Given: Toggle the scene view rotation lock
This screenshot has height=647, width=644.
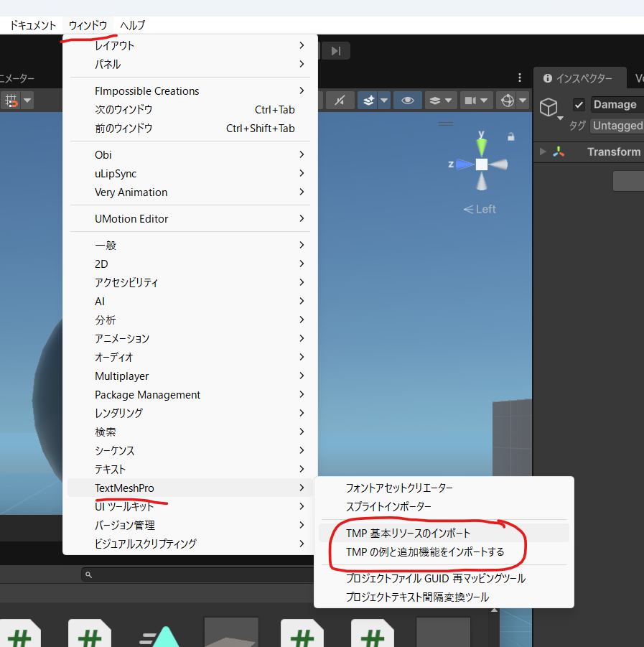Looking at the screenshot, I should pos(511,136).
